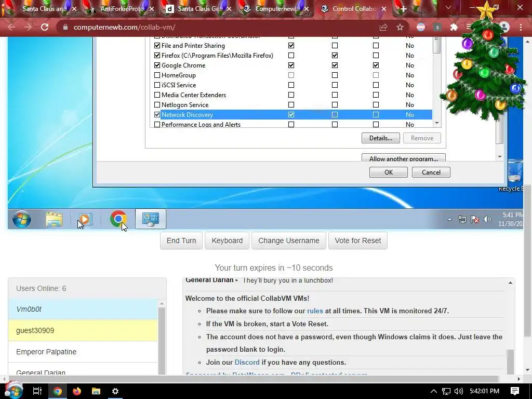Open Settings gear in host taskbar

115,391
